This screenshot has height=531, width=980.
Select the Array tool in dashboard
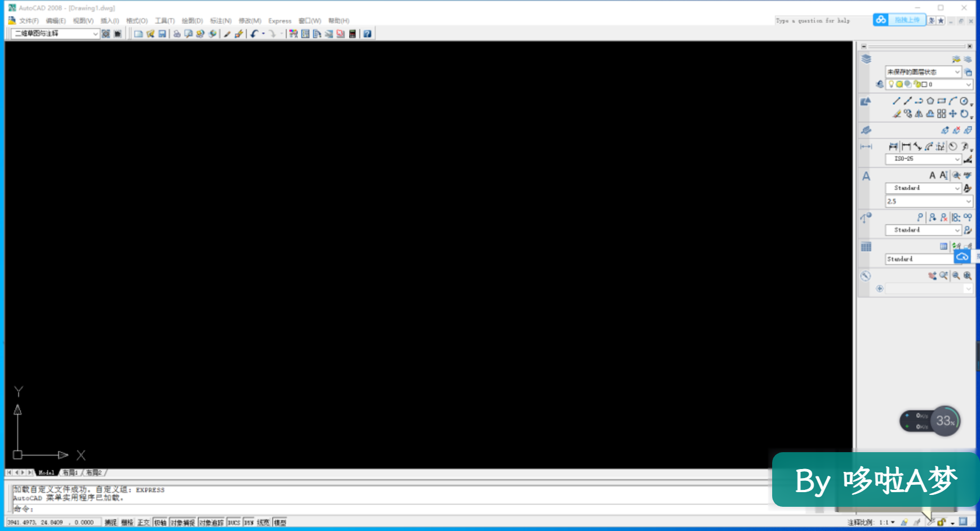[941, 114]
